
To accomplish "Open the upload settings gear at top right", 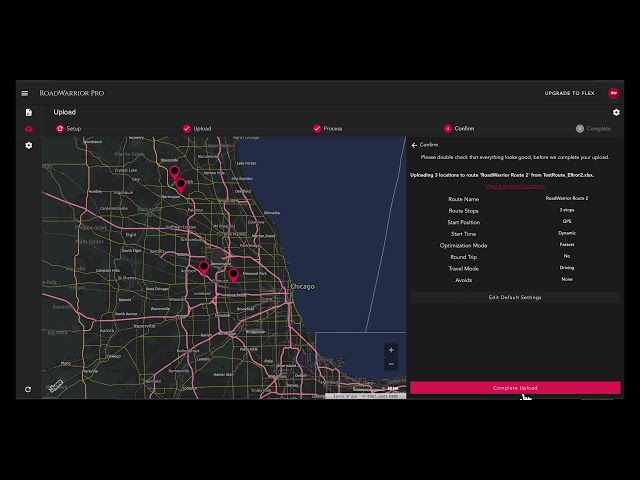I will (x=616, y=112).
